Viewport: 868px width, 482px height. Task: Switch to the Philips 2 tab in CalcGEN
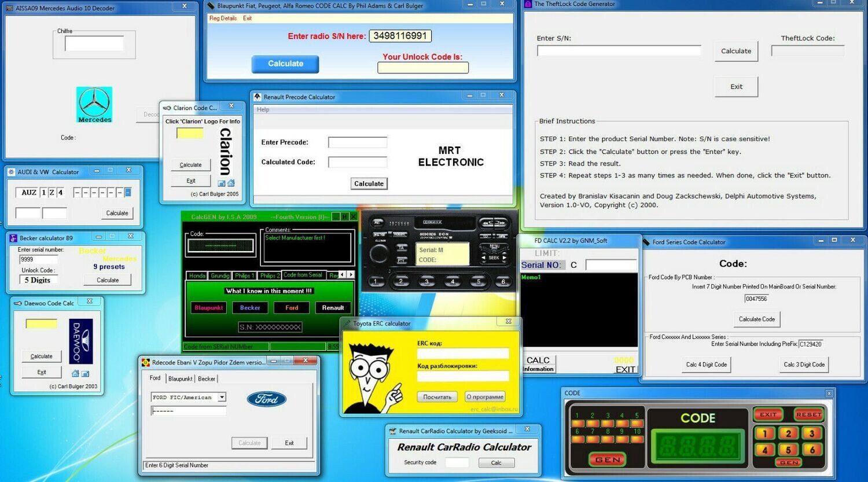point(270,275)
